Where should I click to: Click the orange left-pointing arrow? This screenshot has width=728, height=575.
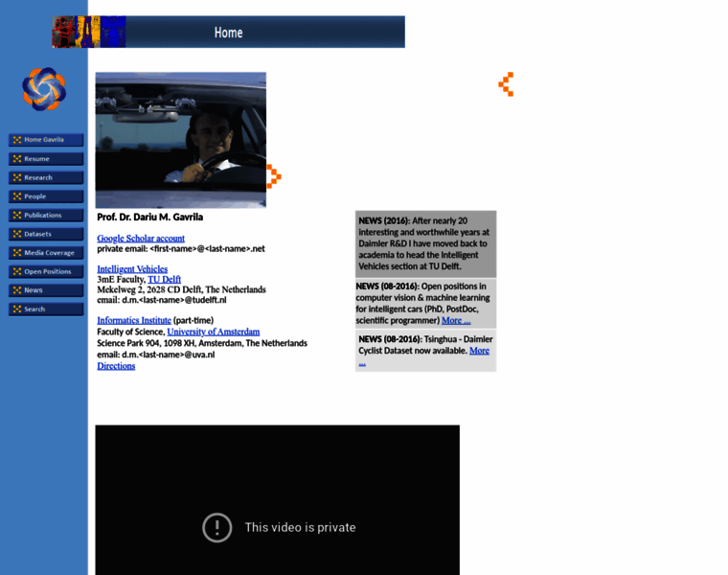(x=506, y=84)
